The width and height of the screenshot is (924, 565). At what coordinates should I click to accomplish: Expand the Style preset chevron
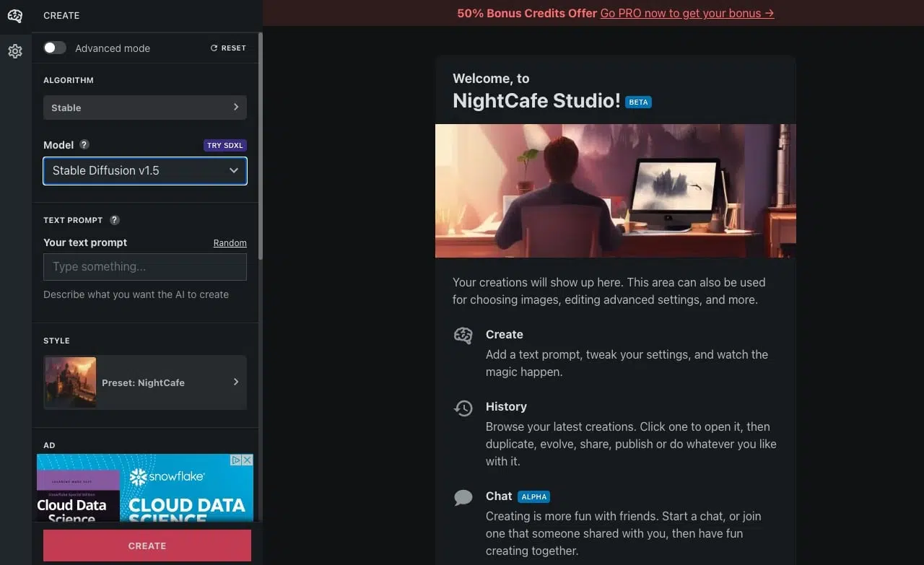pyautogui.click(x=237, y=382)
